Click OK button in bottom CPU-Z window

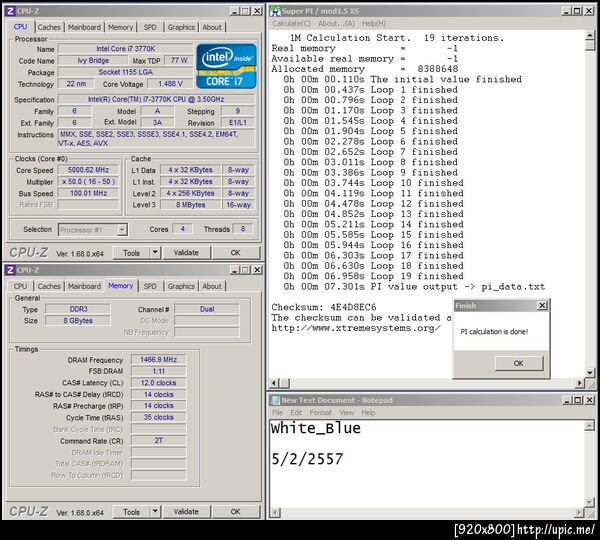pos(236,512)
